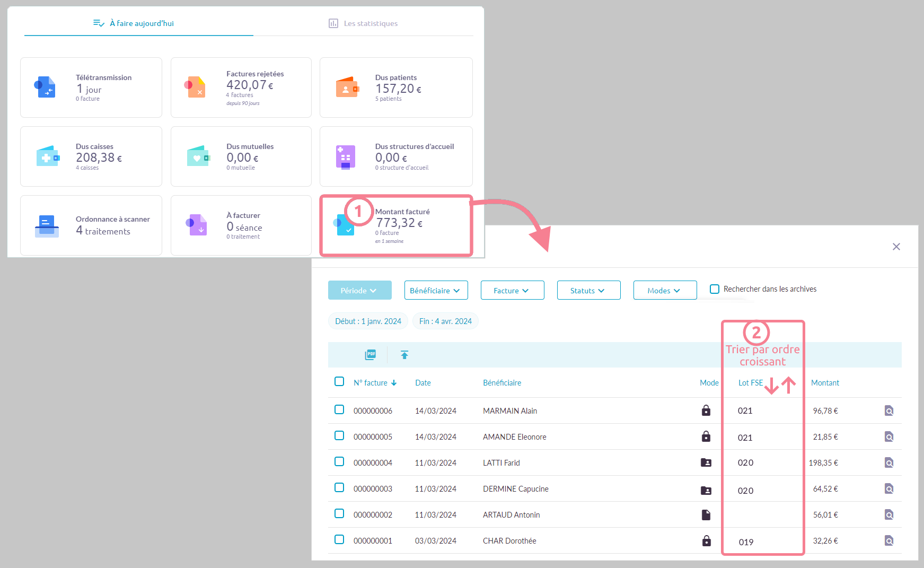Enable Rechercher dans les archives checkbox

click(x=715, y=289)
